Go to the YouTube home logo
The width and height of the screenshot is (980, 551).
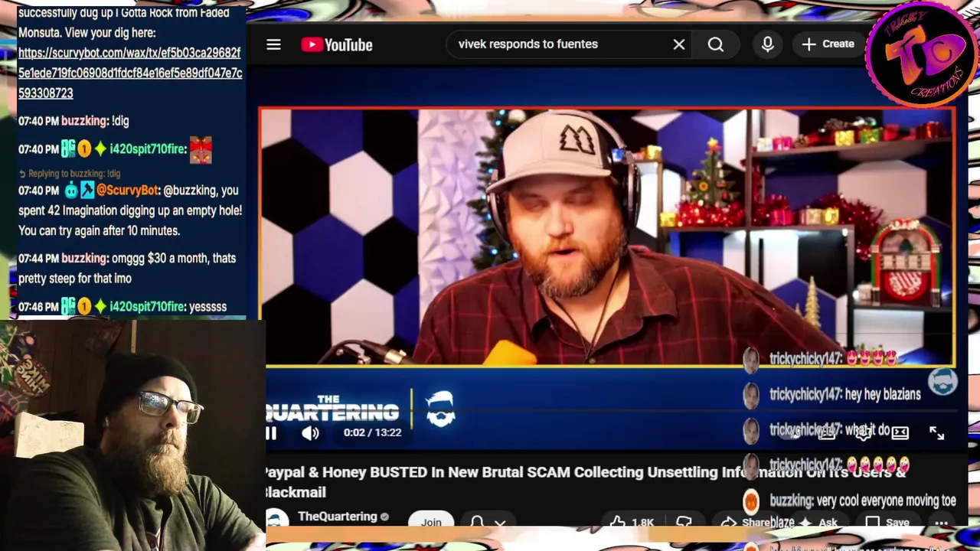(337, 44)
